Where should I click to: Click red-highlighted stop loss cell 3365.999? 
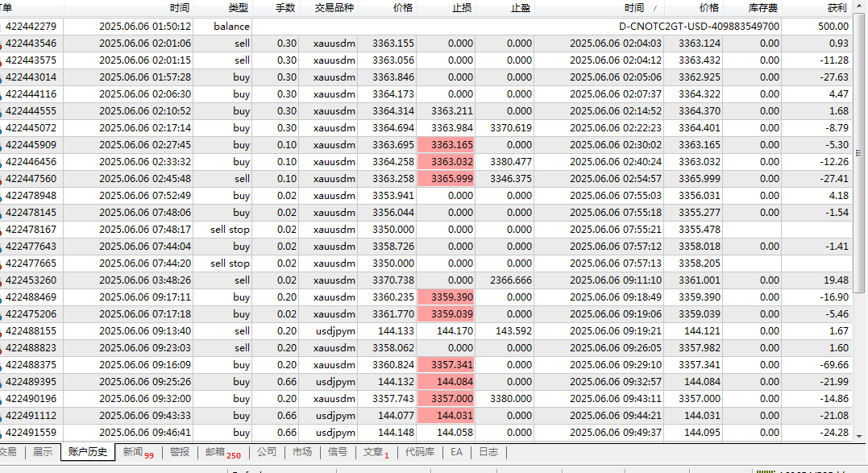[x=446, y=179]
